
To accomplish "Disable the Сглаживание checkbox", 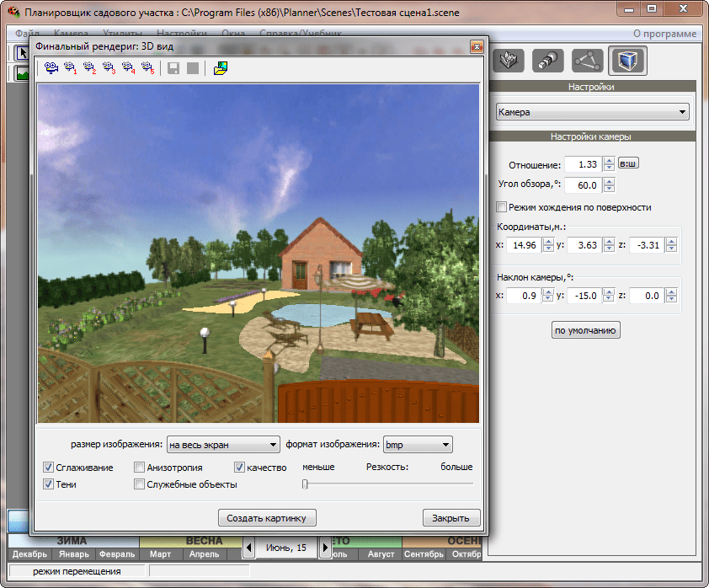I will pos(49,468).
